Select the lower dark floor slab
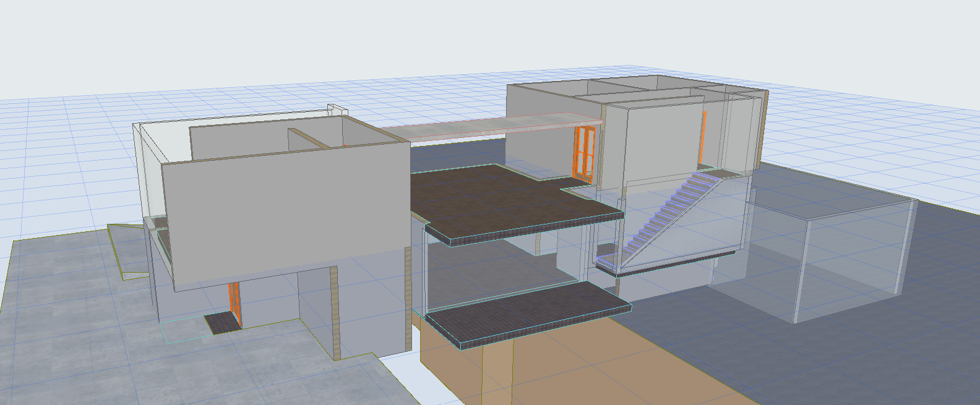 click(x=528, y=315)
